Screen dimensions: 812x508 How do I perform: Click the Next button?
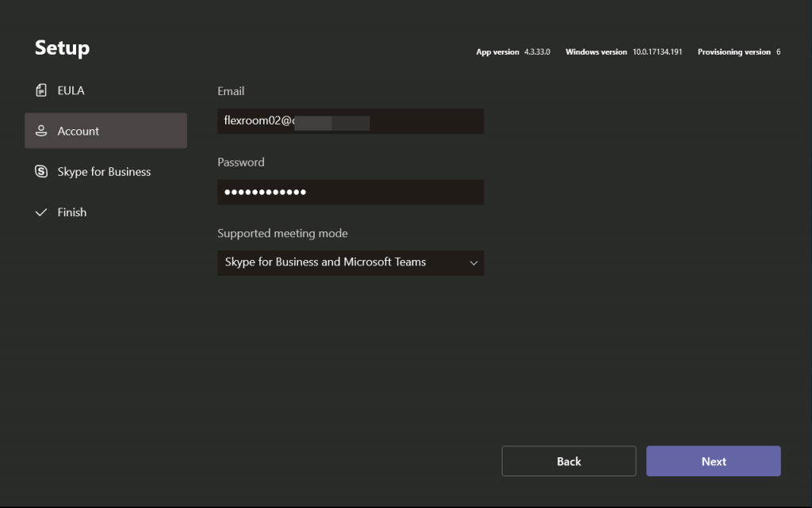(713, 461)
